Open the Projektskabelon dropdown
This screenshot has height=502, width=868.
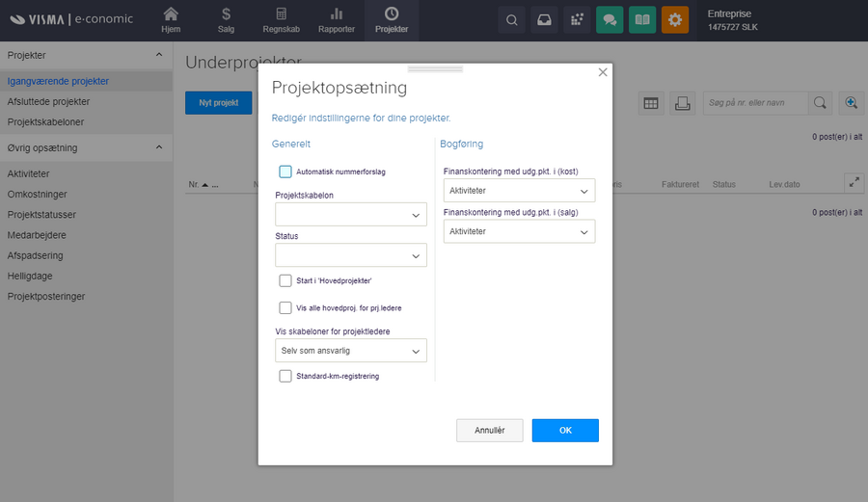tap(351, 215)
